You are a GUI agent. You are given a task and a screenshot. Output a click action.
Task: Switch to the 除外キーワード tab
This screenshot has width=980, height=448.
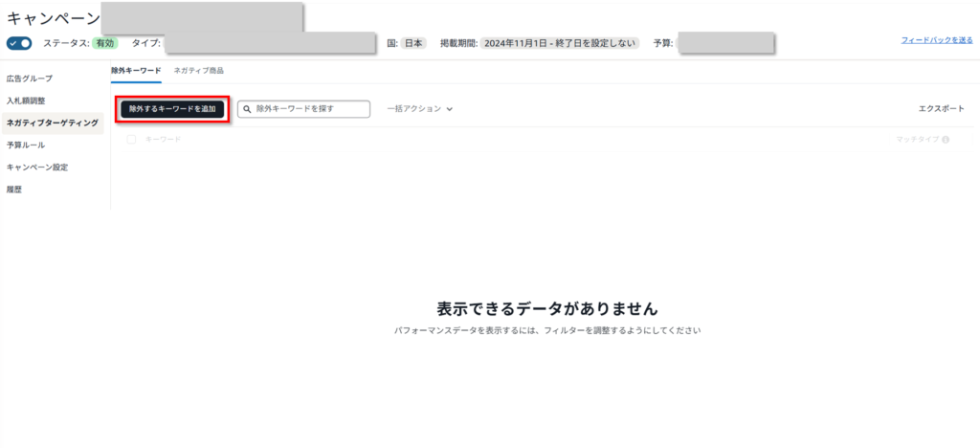[x=136, y=71]
